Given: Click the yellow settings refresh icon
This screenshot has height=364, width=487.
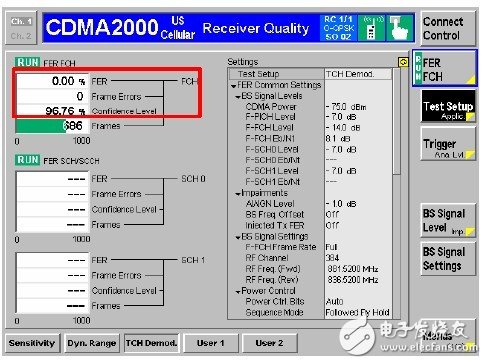Looking at the screenshot, I should (x=403, y=62).
